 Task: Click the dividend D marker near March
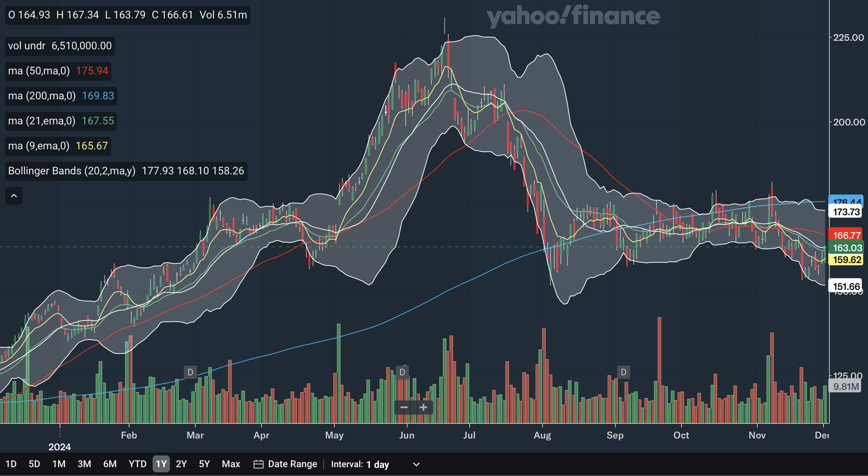pyautogui.click(x=191, y=372)
